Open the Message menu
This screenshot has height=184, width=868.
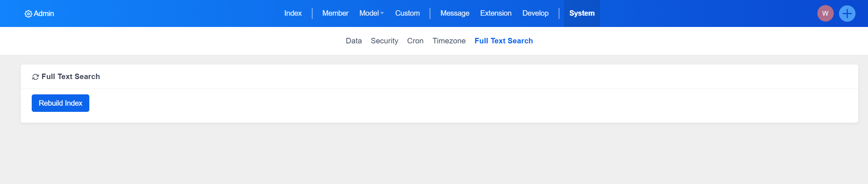coord(455,13)
